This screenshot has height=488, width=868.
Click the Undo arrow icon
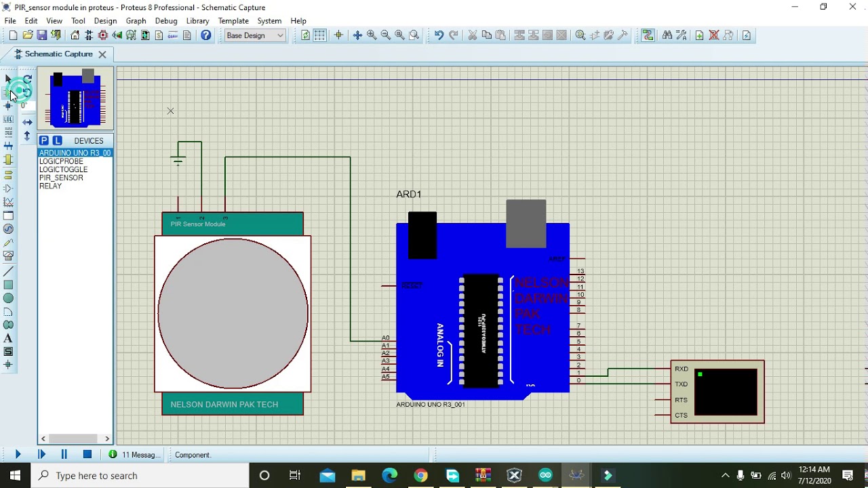(439, 35)
